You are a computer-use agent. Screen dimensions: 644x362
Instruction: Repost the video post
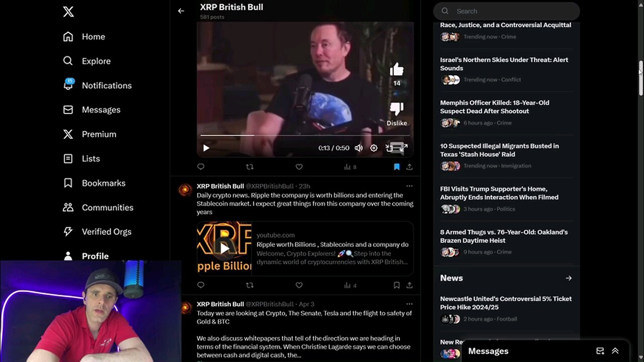250,166
